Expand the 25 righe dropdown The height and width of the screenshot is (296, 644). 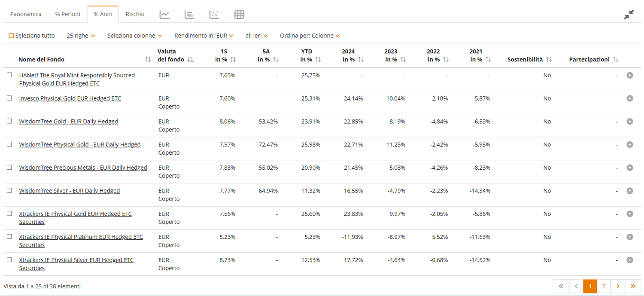(81, 36)
